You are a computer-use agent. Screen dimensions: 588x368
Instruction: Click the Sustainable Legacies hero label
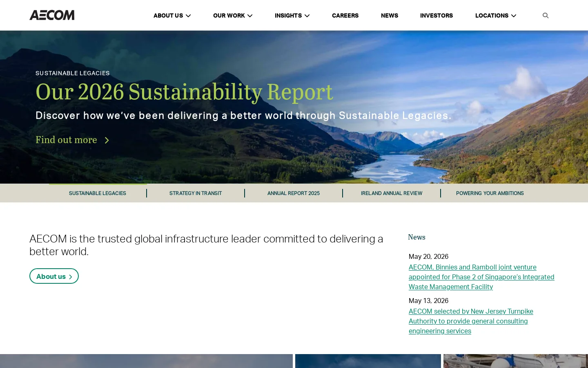pyautogui.click(x=73, y=73)
